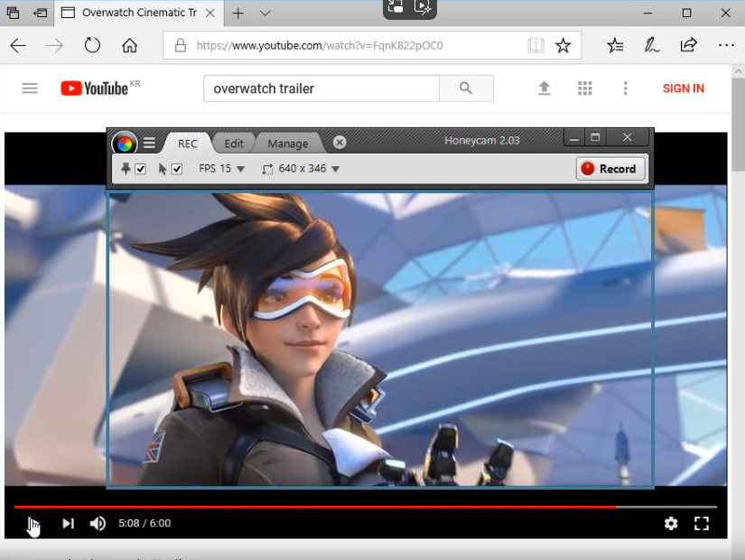Toggle Edge reading view book icon

pyautogui.click(x=535, y=46)
